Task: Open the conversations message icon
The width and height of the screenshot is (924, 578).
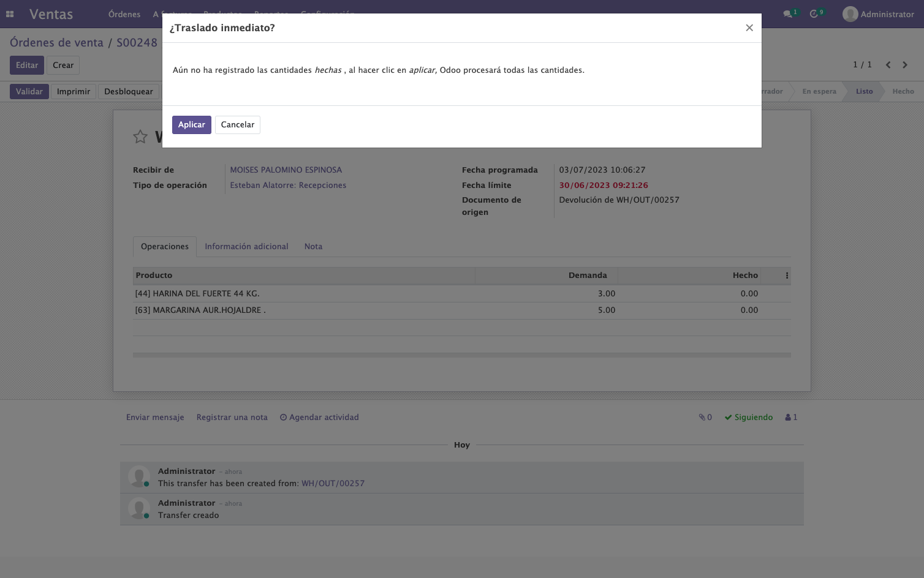Action: 787,14
